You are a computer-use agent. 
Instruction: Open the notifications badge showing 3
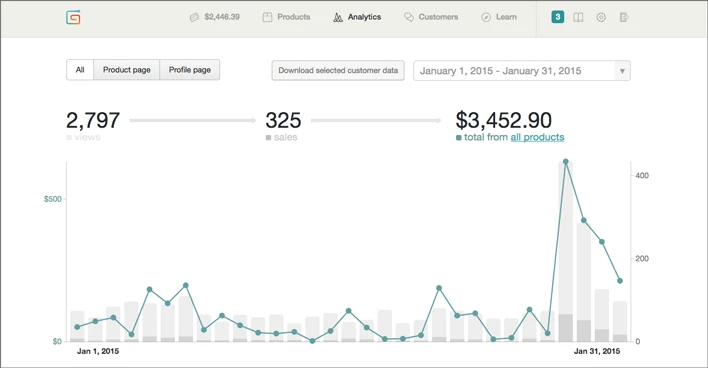[558, 17]
